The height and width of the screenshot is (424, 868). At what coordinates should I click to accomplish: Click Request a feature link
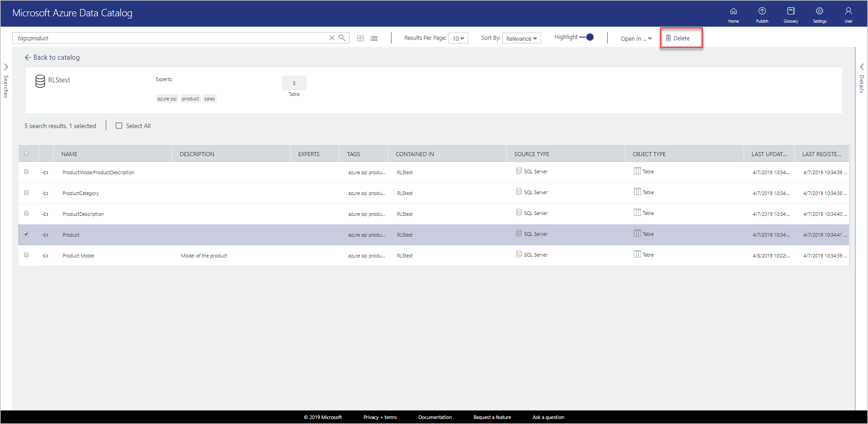tap(492, 417)
